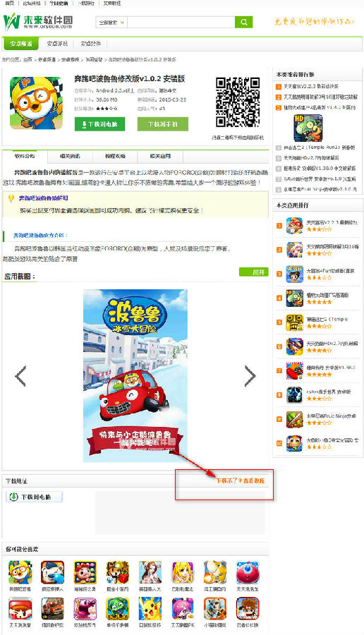364x635 pixels.
Task: Show previous screenshot with the left arrow
Action: pyautogui.click(x=20, y=376)
